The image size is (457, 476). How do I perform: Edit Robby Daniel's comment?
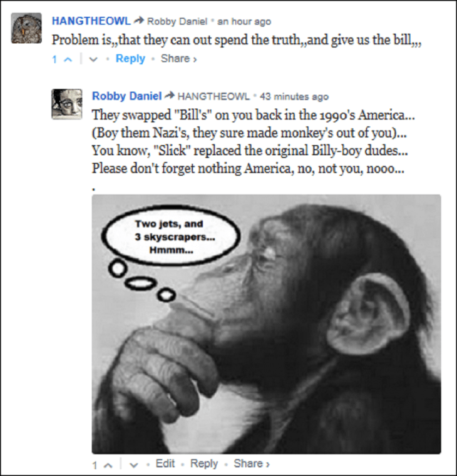pyautogui.click(x=165, y=463)
